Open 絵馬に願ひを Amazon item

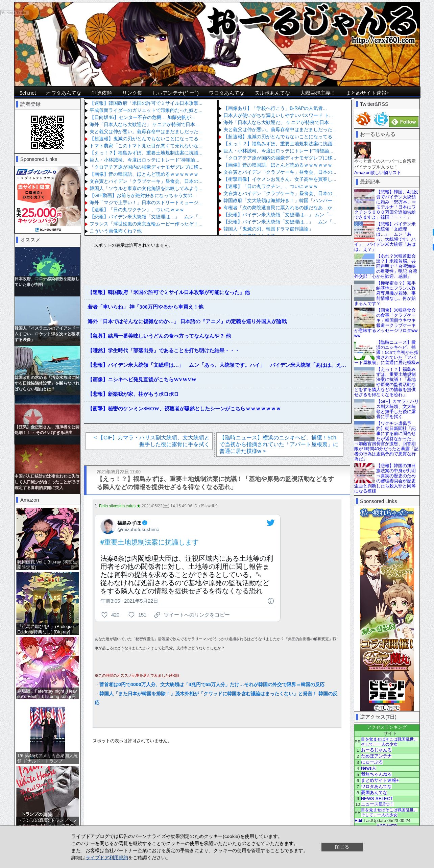click(47, 603)
